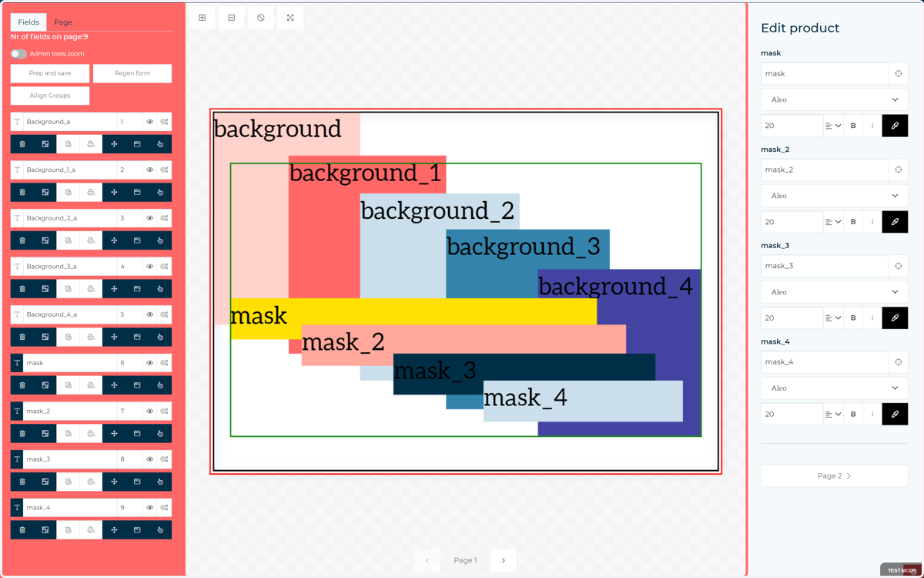Toggle visibility of the mask_4 field
924x578 pixels.
[150, 507]
